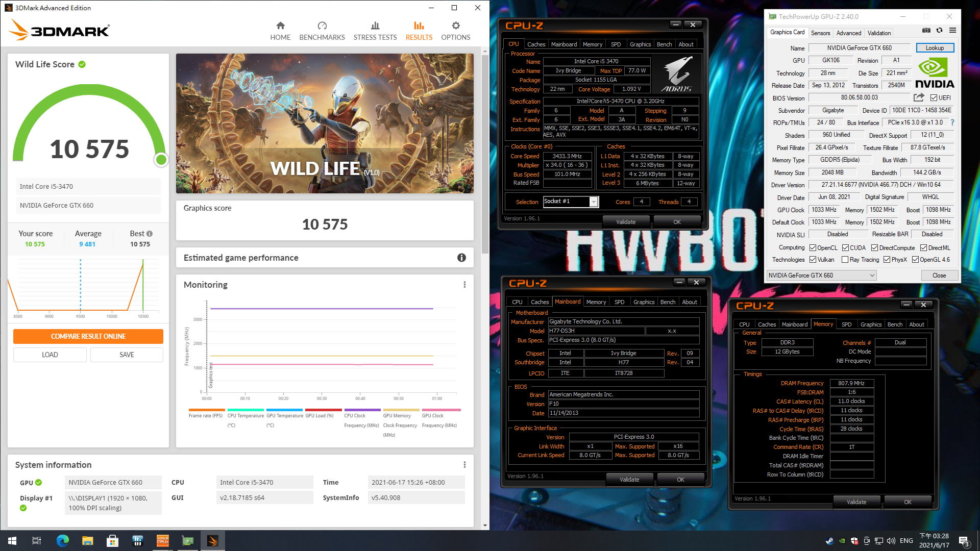Switch ENG input language indicator
The image size is (980, 551).
pyautogui.click(x=906, y=541)
